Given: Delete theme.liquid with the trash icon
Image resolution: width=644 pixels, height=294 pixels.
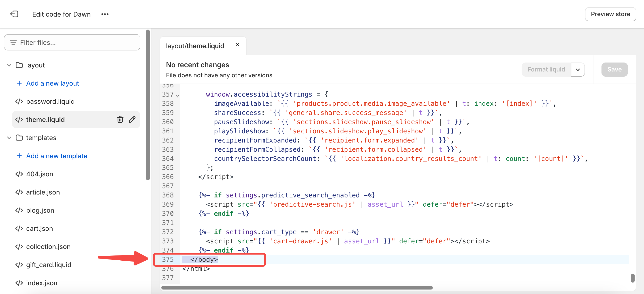Looking at the screenshot, I should point(120,119).
